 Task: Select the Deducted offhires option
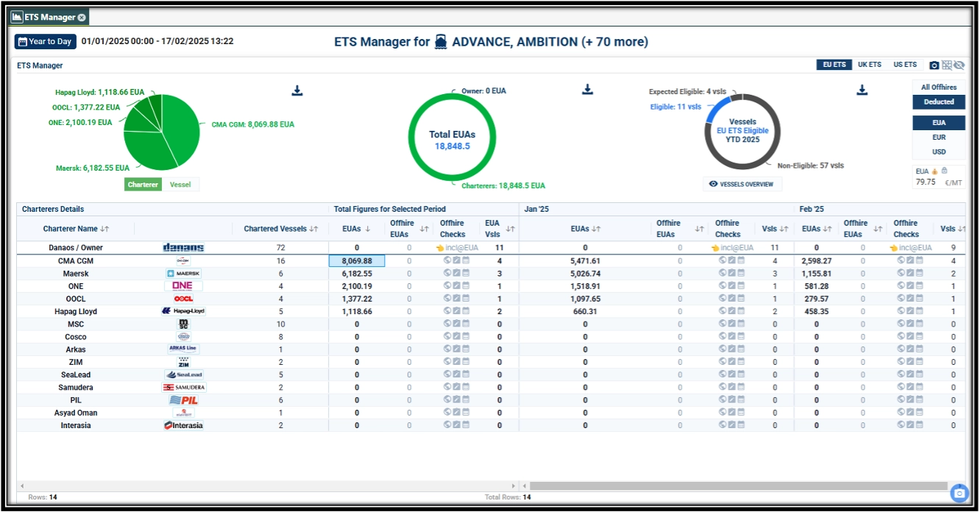click(x=939, y=102)
